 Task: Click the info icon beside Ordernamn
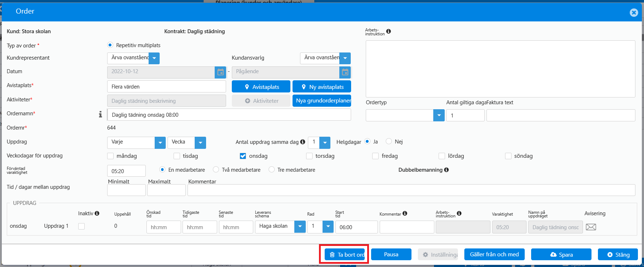pos(100,114)
